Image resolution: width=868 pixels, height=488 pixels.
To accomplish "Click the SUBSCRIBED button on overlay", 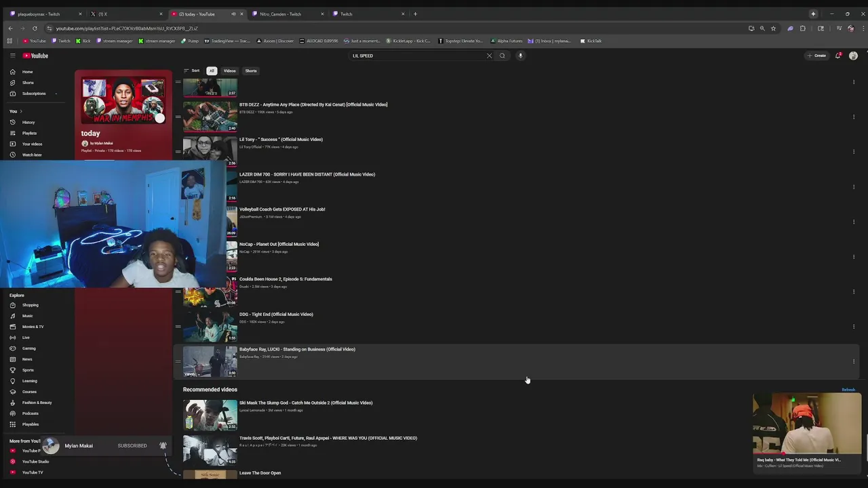I will pyautogui.click(x=132, y=446).
